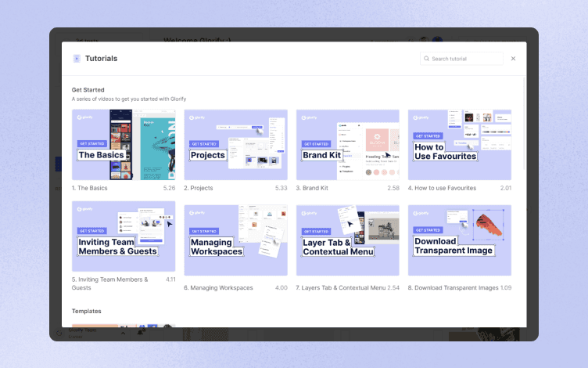Close the Tutorials dialog with X
This screenshot has width=588, height=368.
(x=513, y=59)
